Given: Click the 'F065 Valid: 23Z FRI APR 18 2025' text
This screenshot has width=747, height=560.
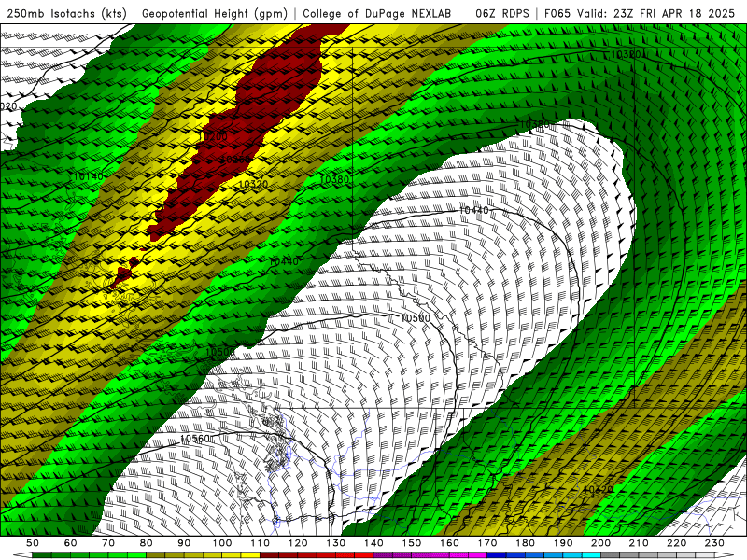Looking at the screenshot, I should point(640,13).
